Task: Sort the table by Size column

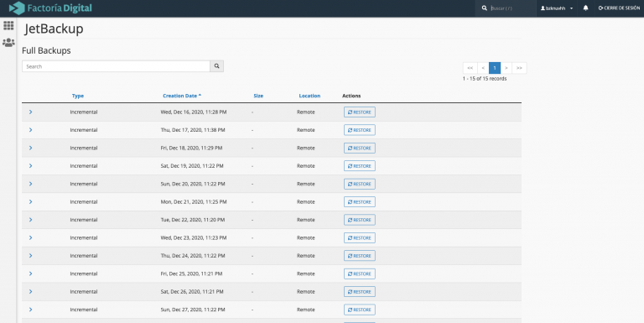Action: coord(258,96)
